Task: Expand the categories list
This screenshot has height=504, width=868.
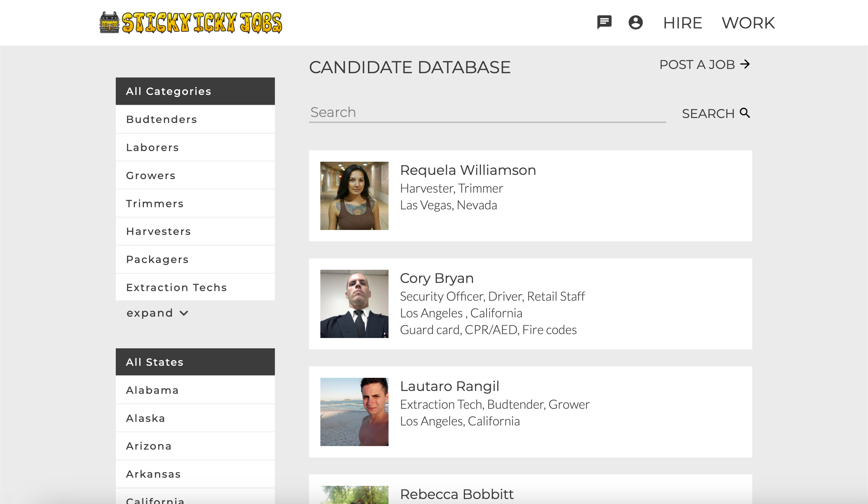Action: (x=157, y=313)
